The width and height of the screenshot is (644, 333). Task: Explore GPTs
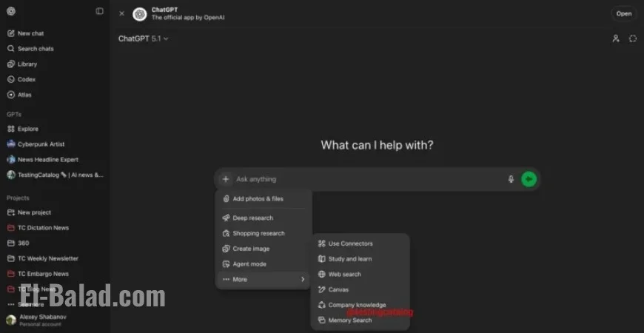23,129
